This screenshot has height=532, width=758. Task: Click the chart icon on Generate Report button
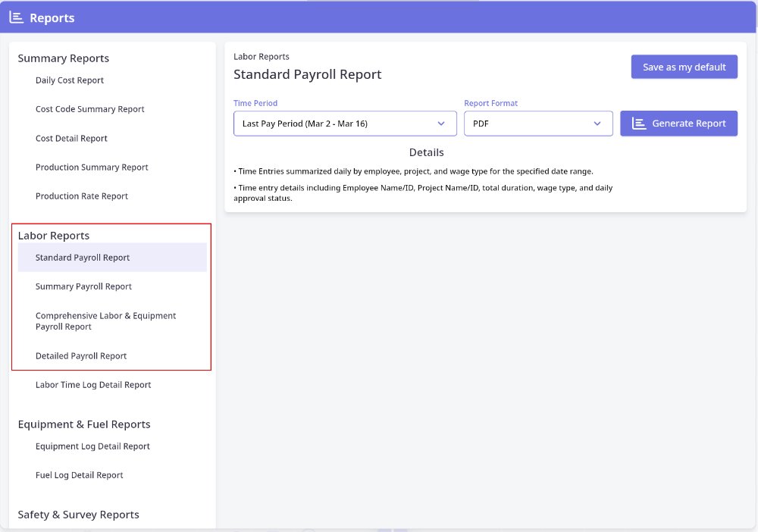pyautogui.click(x=639, y=124)
